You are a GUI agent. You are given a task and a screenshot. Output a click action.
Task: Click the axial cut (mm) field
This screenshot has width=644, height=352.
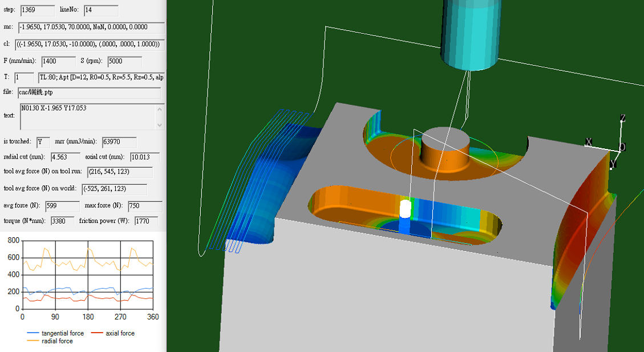click(x=145, y=157)
